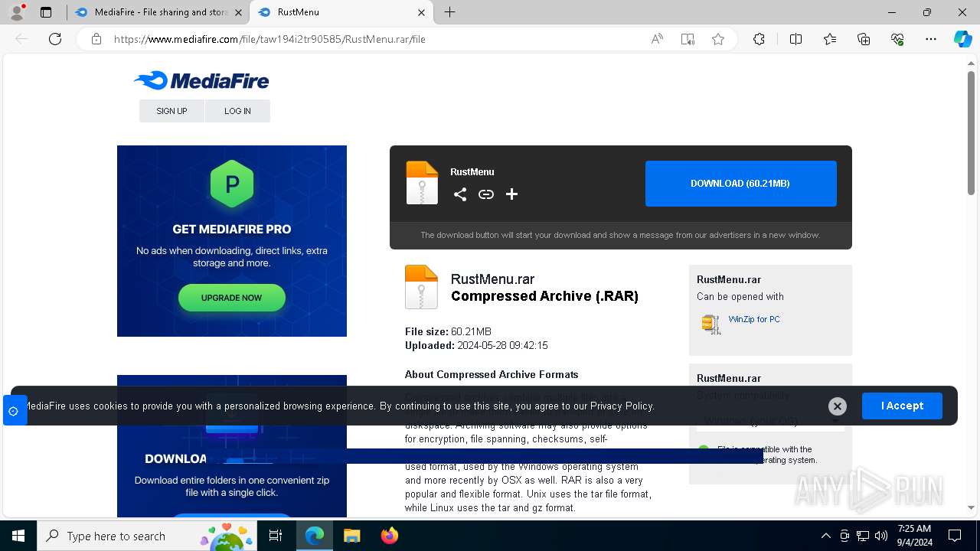The image size is (980, 551).
Task: Click the taskbar search box
Action: pyautogui.click(x=147, y=536)
